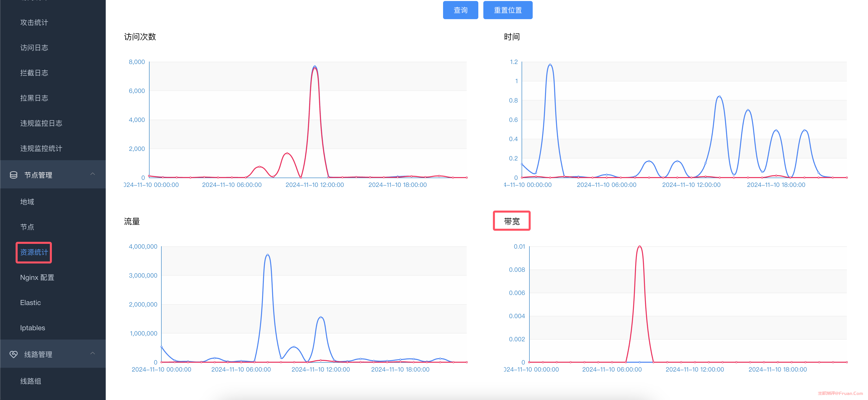
Task: Click the 8,000 axis label in 访问次数 chart
Action: coord(137,62)
